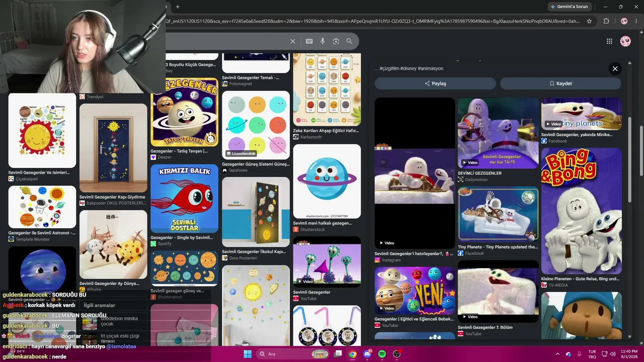This screenshot has height=362, width=644.
Task: Switch to Chrome on the taskbar
Action: pyautogui.click(x=353, y=354)
